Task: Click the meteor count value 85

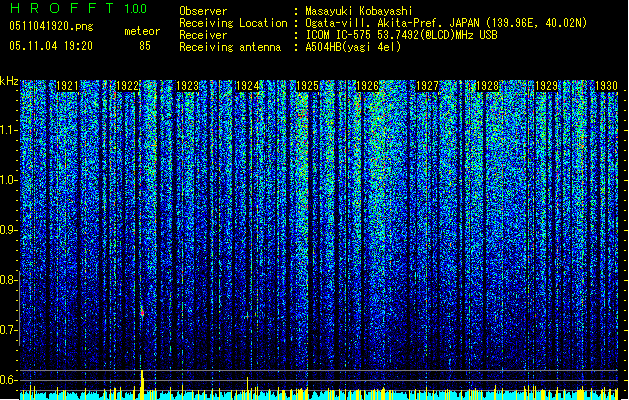Action: (145, 46)
